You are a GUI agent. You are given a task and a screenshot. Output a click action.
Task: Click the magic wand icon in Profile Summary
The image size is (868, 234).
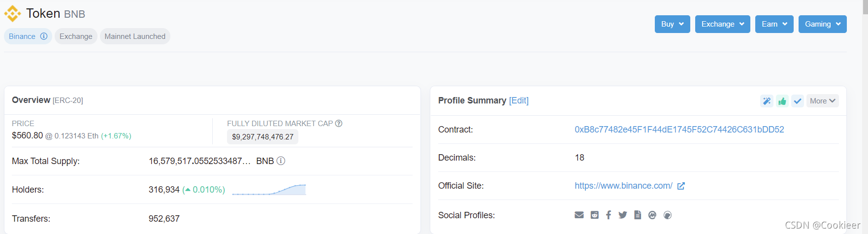point(767,101)
